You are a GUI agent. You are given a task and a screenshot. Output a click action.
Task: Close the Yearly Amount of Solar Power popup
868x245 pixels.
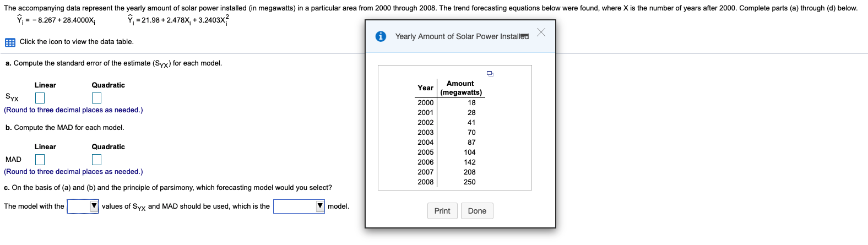(x=541, y=32)
